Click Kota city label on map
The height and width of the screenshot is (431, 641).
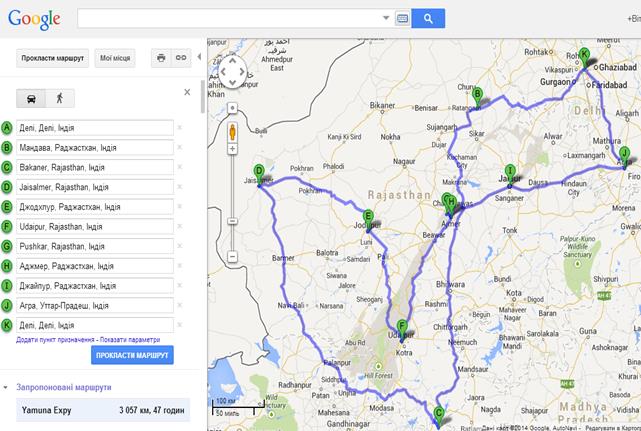pyautogui.click(x=514, y=293)
